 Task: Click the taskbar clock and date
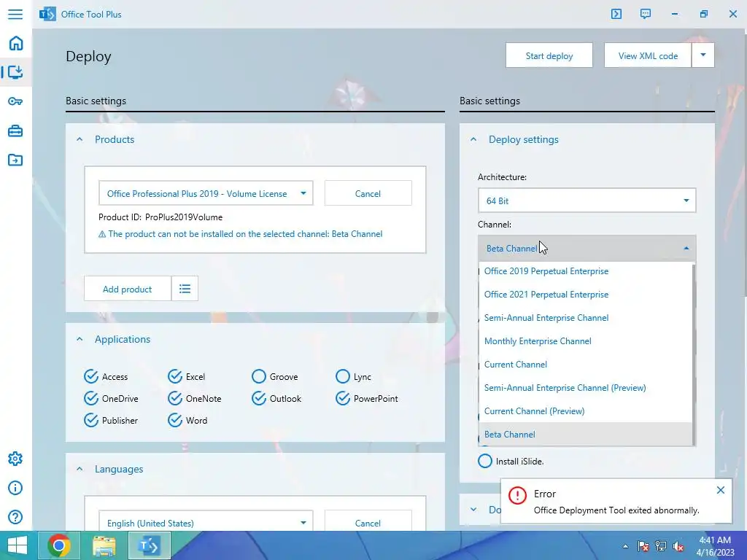(715, 546)
